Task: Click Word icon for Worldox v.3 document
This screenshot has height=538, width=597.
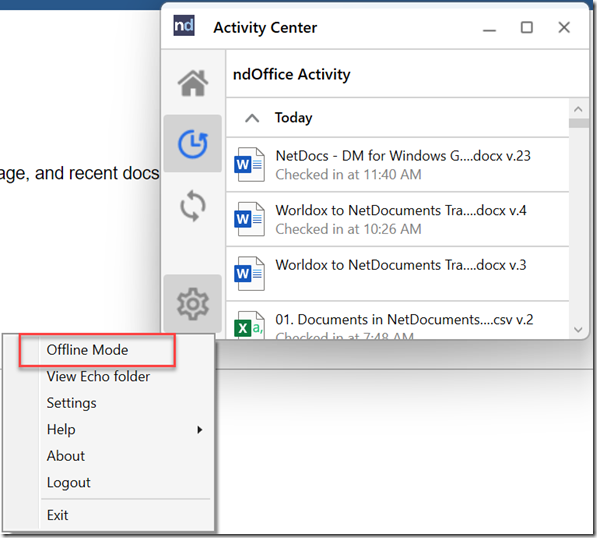Action: click(x=249, y=273)
